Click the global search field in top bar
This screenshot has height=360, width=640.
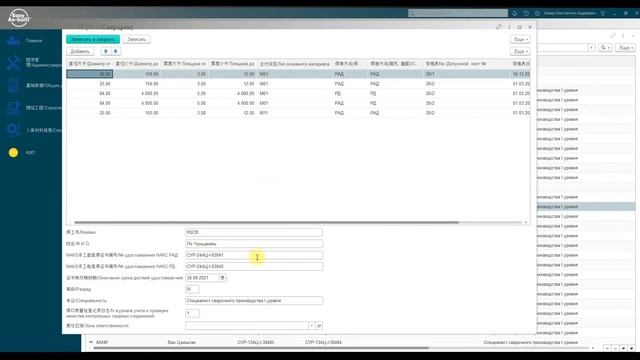(x=458, y=13)
